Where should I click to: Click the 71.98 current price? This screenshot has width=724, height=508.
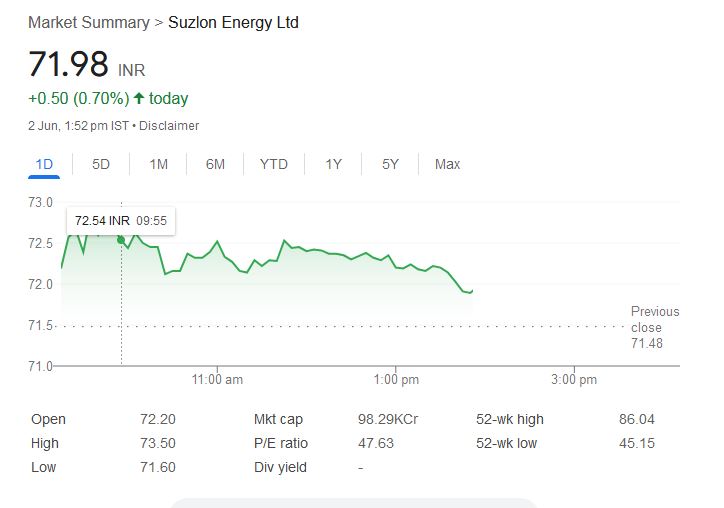point(68,64)
